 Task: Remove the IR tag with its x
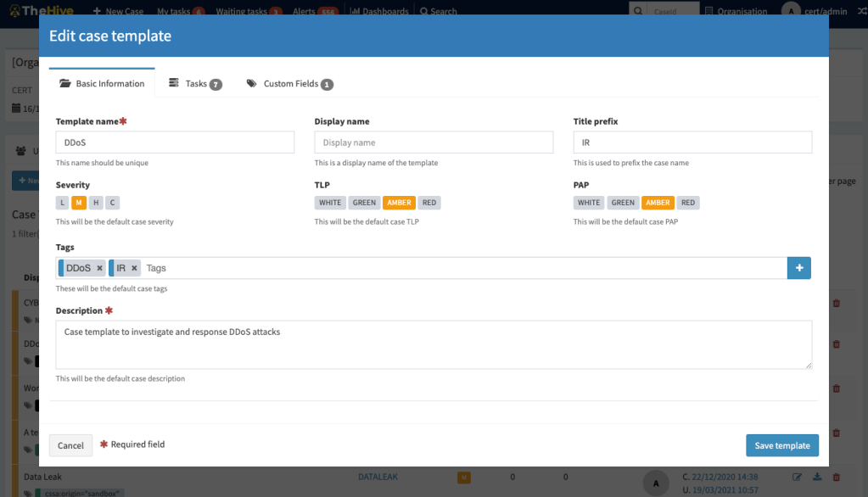[134, 268]
